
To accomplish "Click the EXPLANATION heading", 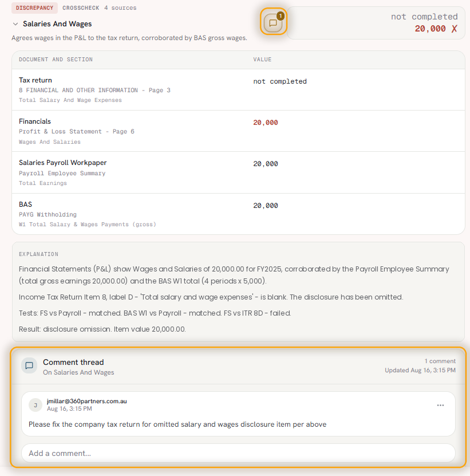I will [38, 254].
